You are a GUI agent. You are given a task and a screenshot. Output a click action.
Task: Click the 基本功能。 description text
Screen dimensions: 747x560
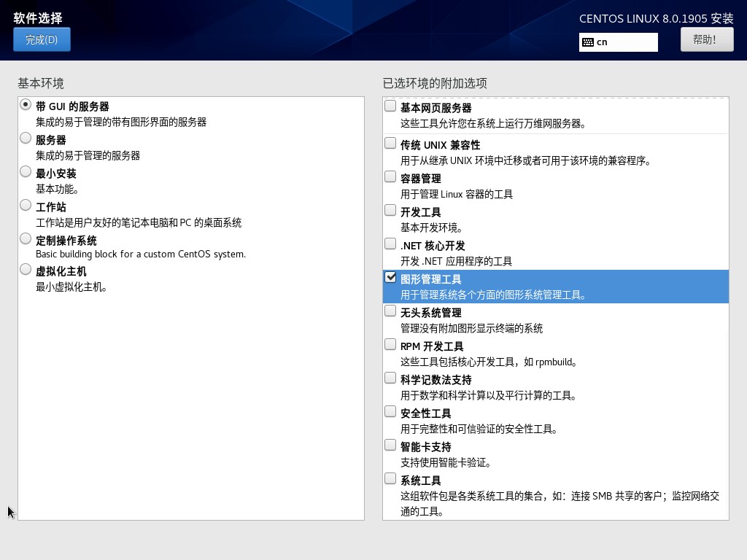coord(57,190)
